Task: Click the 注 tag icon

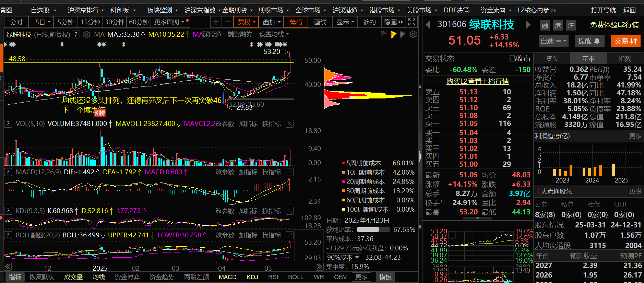Action: [x=571, y=25]
